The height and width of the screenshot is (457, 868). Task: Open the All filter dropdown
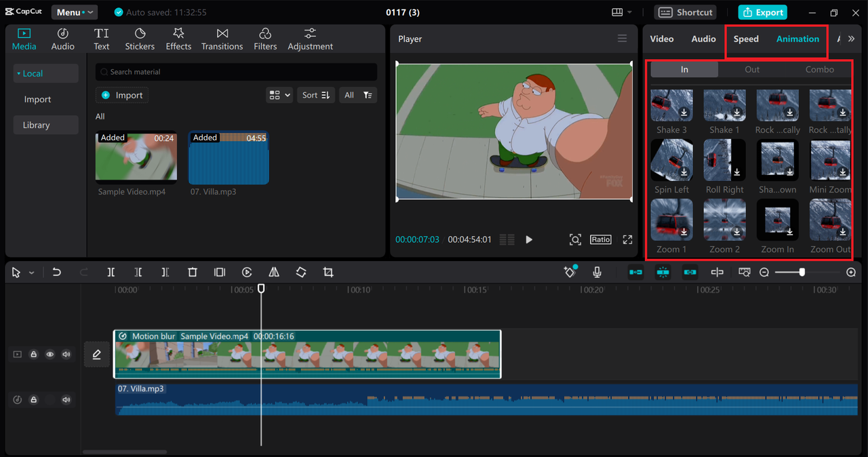point(357,95)
